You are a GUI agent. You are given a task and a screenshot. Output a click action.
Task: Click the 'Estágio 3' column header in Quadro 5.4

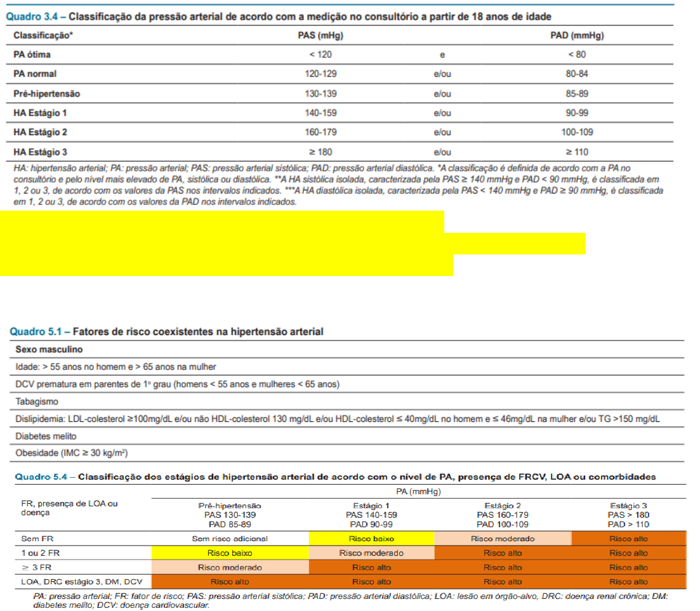[x=628, y=506]
